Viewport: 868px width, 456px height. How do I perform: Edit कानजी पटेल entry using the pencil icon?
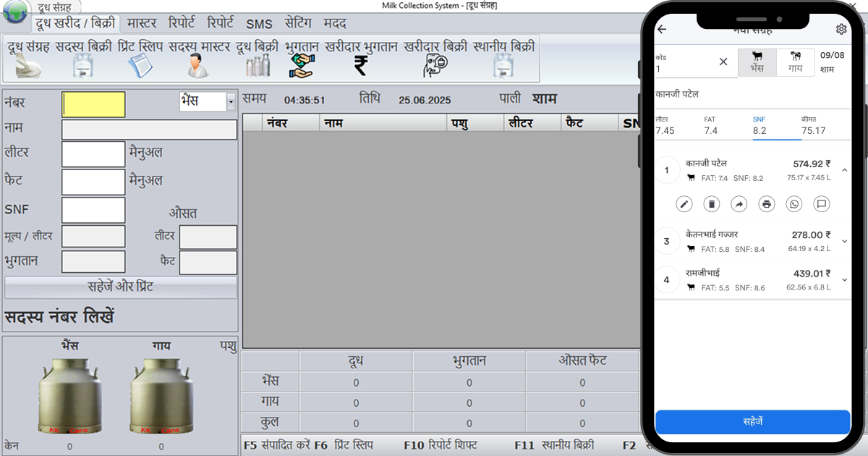click(x=684, y=203)
